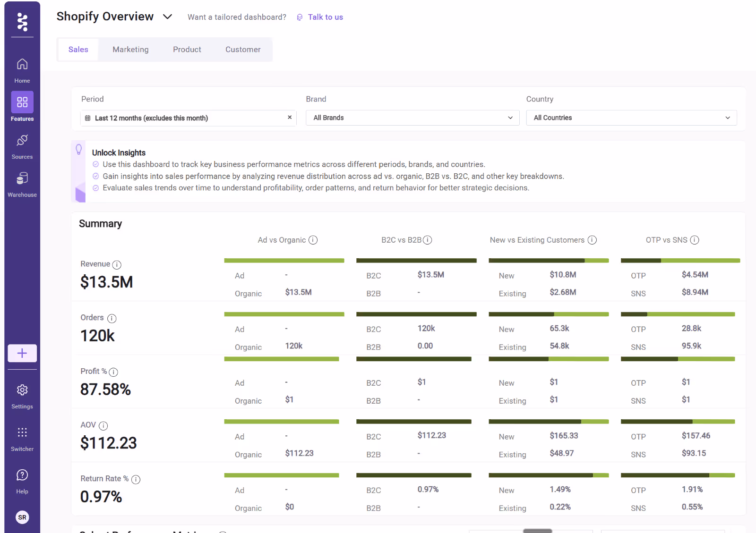Click Orders B2C vs B2B bar
This screenshot has height=533, width=756.
pyautogui.click(x=416, y=314)
